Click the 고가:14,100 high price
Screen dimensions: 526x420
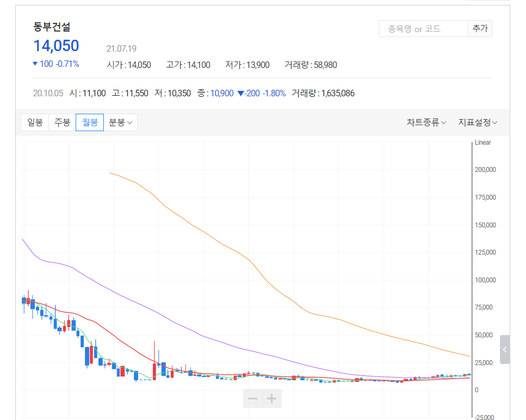[x=188, y=65]
